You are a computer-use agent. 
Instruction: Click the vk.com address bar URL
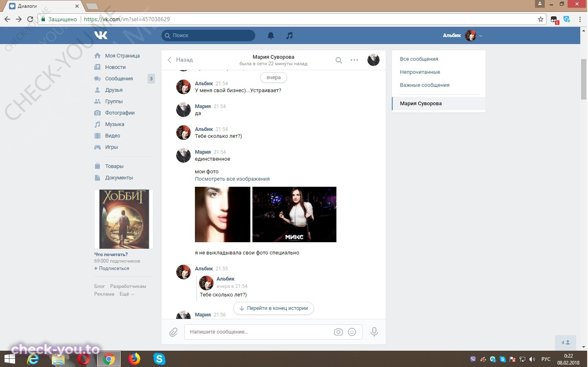point(127,19)
